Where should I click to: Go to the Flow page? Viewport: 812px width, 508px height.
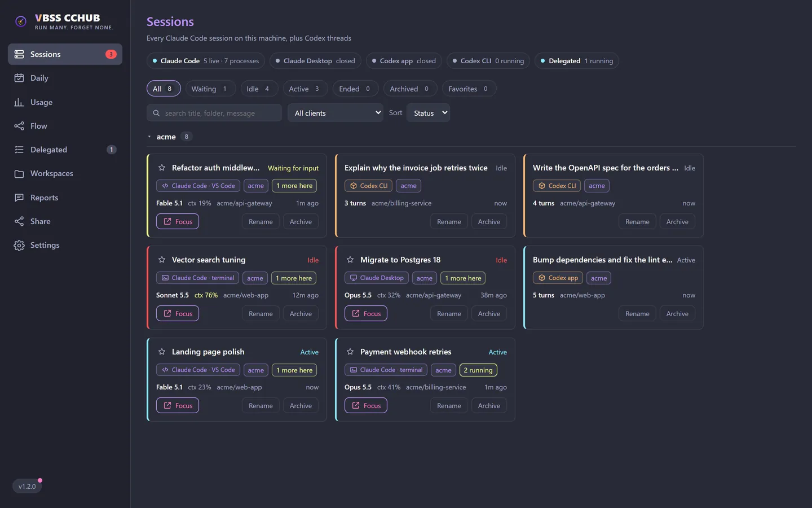[65, 126]
